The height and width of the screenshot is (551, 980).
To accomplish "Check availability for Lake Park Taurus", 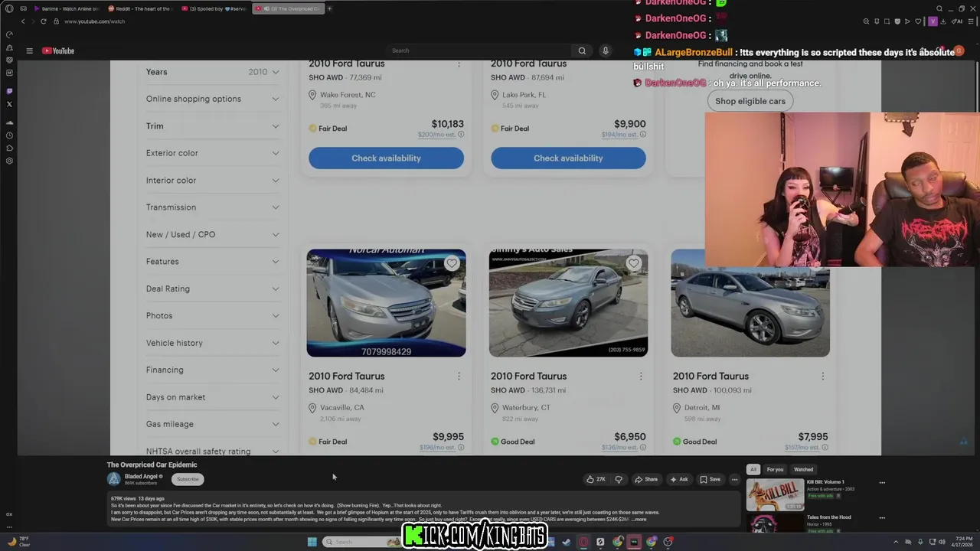I will pos(568,158).
